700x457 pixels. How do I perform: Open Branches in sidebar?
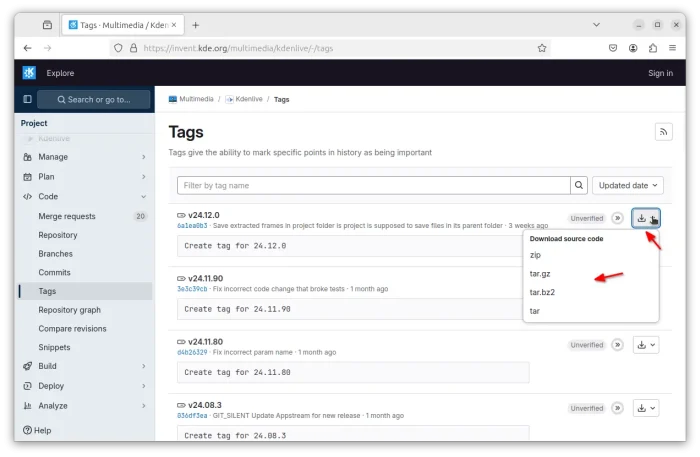(x=55, y=254)
